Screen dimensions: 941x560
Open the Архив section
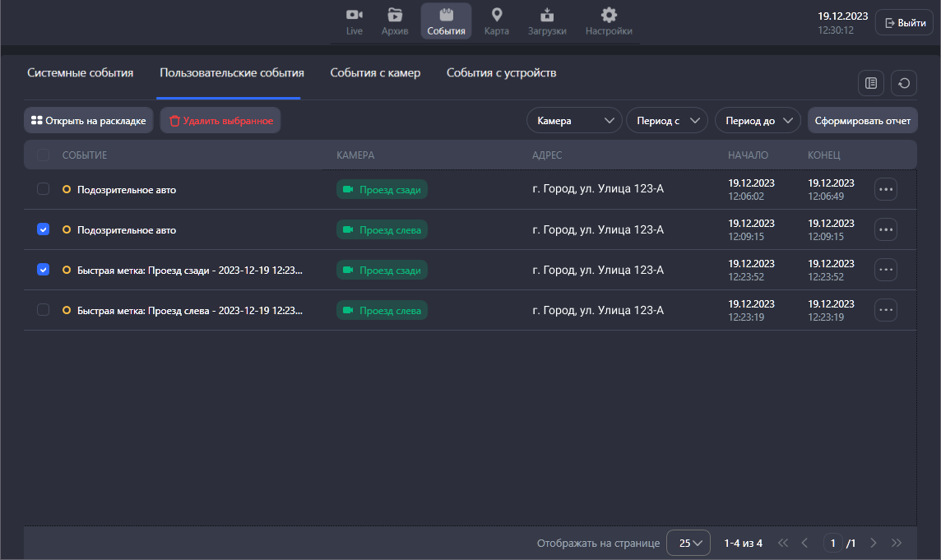(395, 21)
